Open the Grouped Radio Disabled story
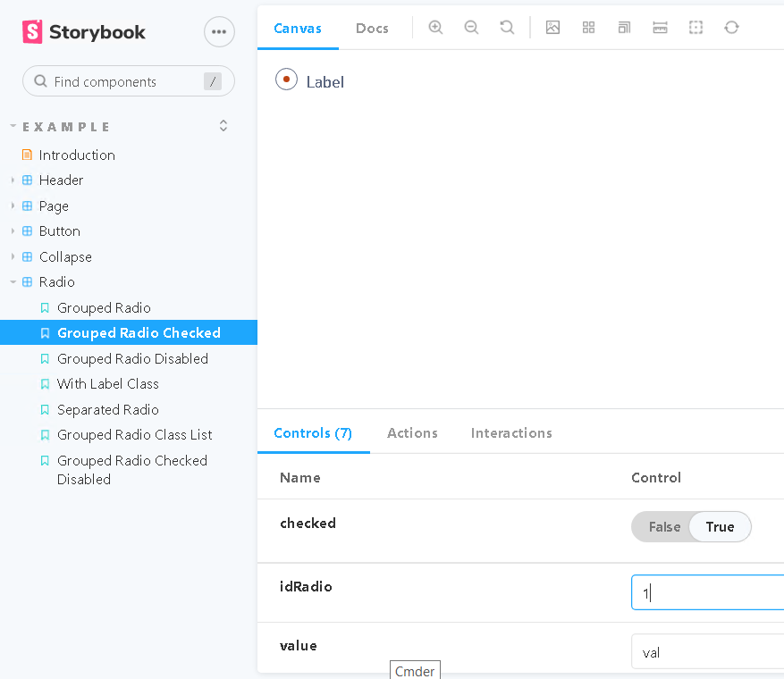The height and width of the screenshot is (679, 784). coord(132,358)
